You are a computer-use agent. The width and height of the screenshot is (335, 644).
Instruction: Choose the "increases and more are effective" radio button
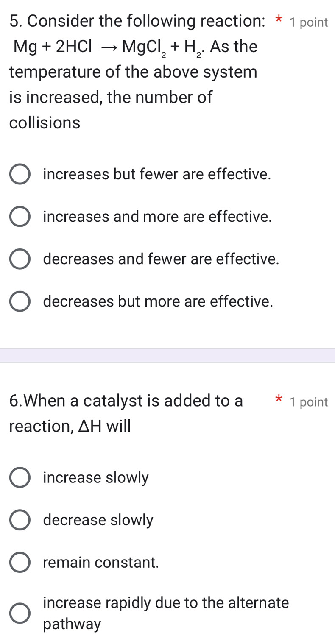click(x=20, y=217)
